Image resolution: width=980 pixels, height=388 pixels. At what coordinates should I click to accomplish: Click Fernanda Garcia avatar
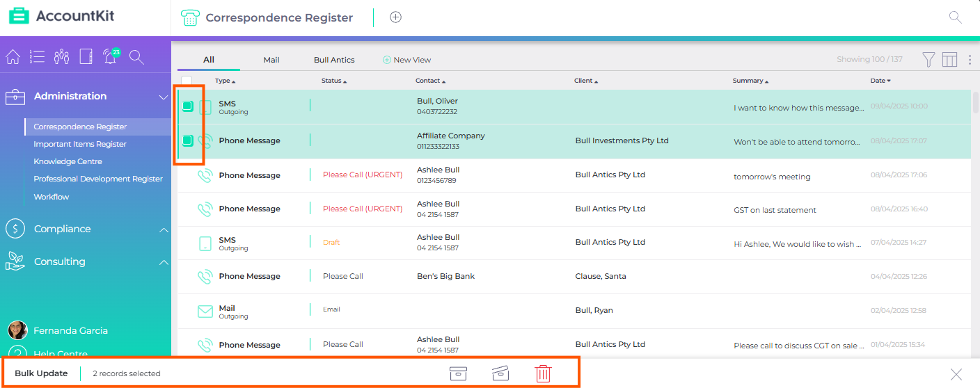click(17, 330)
